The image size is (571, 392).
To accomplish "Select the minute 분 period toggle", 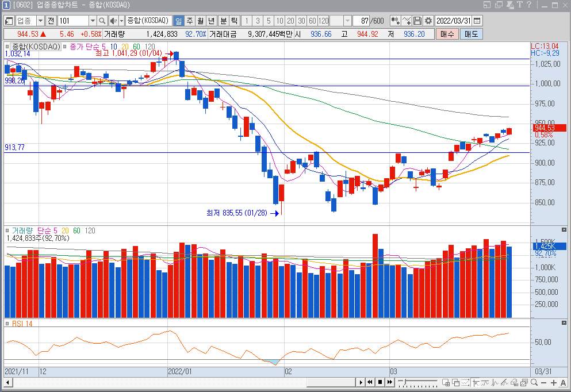I will [223, 21].
